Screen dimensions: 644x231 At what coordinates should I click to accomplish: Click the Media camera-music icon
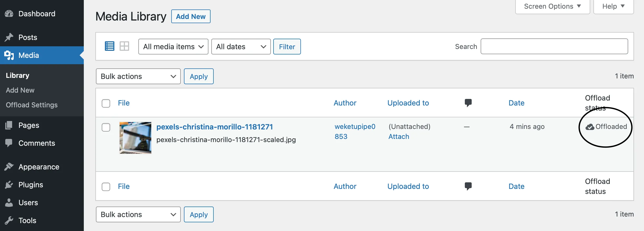pyautogui.click(x=9, y=55)
